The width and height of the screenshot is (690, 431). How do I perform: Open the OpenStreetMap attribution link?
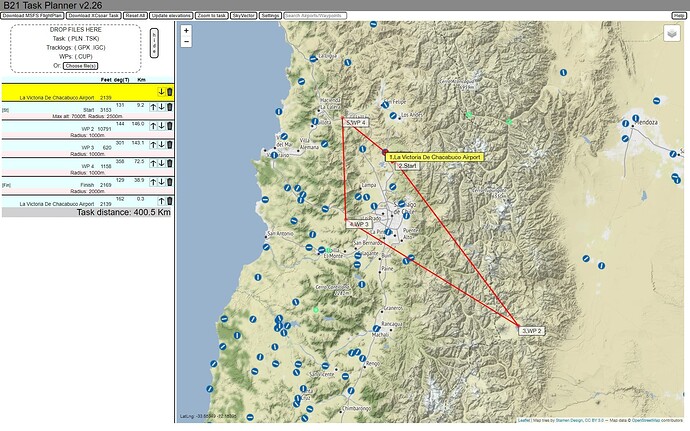647,420
